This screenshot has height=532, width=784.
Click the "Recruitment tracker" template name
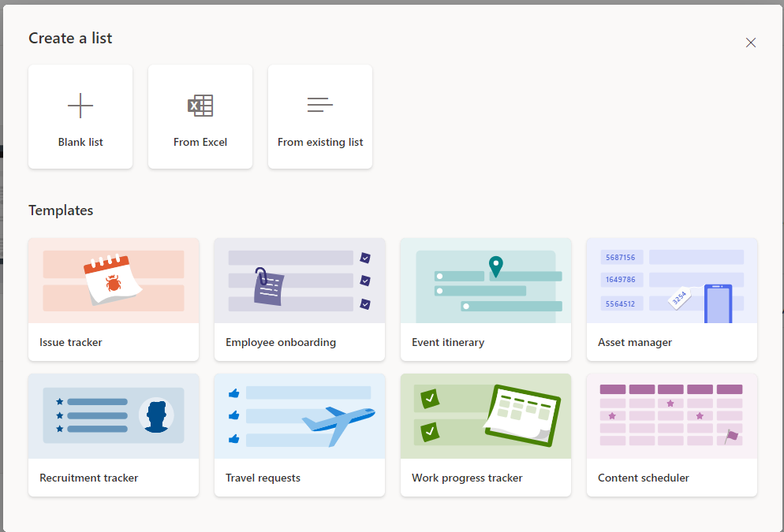click(89, 478)
